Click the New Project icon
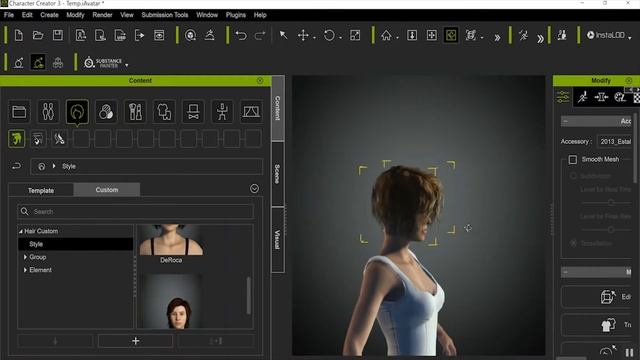The height and width of the screenshot is (360, 640). (x=19, y=36)
